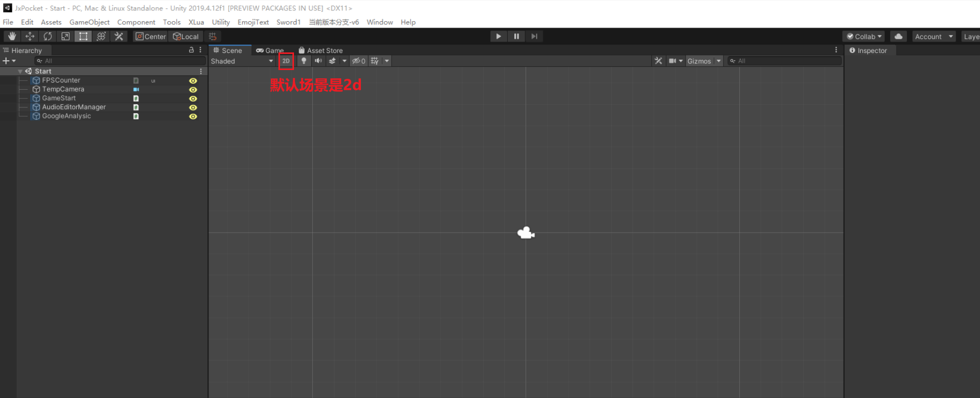Switch to the Asset Store tab
Image resolution: width=980 pixels, height=398 pixels.
[320, 50]
